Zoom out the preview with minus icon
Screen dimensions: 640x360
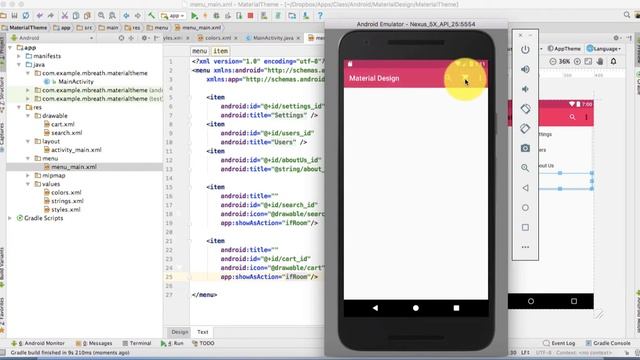click(553, 61)
